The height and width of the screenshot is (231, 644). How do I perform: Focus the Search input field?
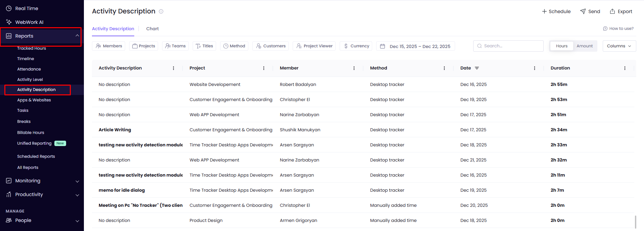511,46
